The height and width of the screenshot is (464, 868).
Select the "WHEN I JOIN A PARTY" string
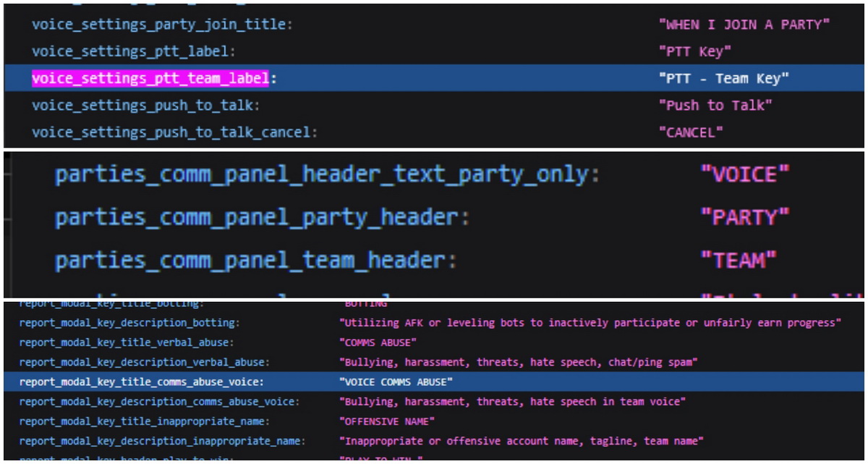coord(744,25)
